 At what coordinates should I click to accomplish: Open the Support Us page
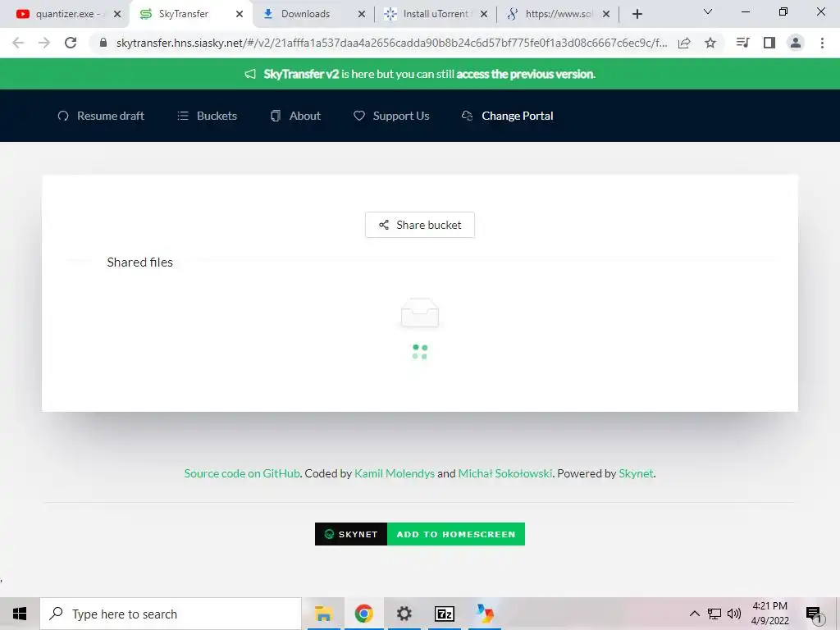click(391, 116)
